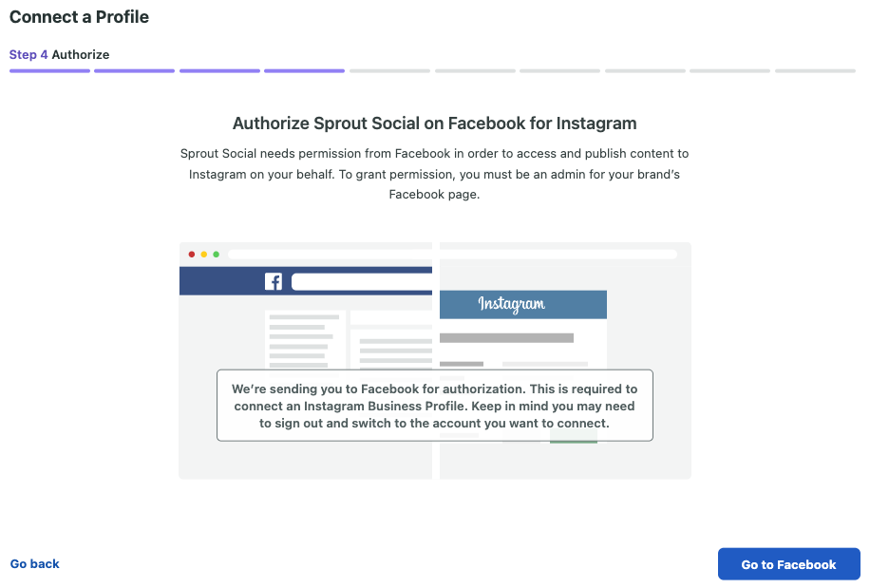870x588 pixels.
Task: Click the fifth gray progress segment
Action: point(389,71)
